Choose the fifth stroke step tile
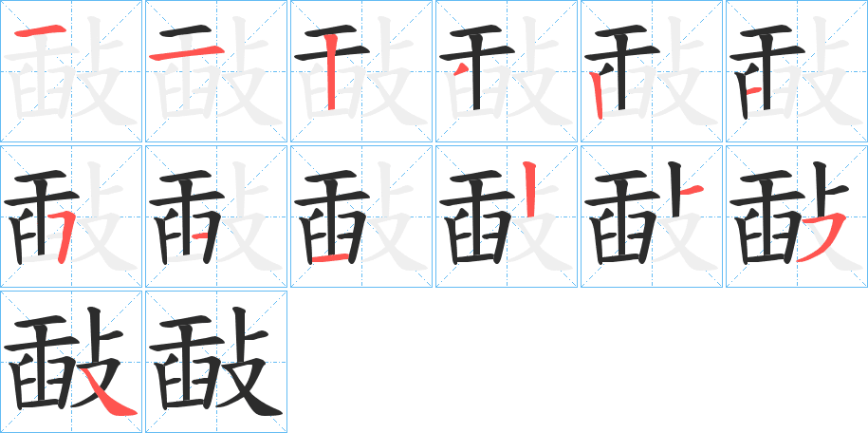868x433 pixels. (652, 71)
